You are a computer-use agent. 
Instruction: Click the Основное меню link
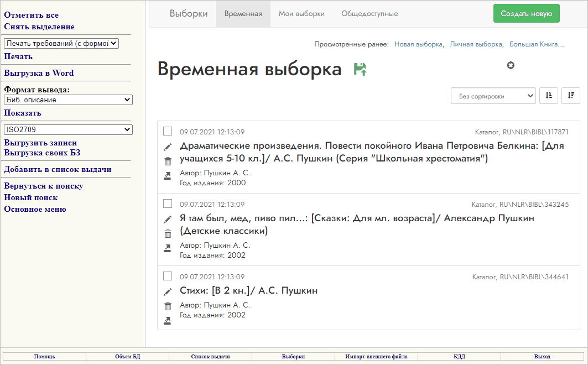click(35, 210)
